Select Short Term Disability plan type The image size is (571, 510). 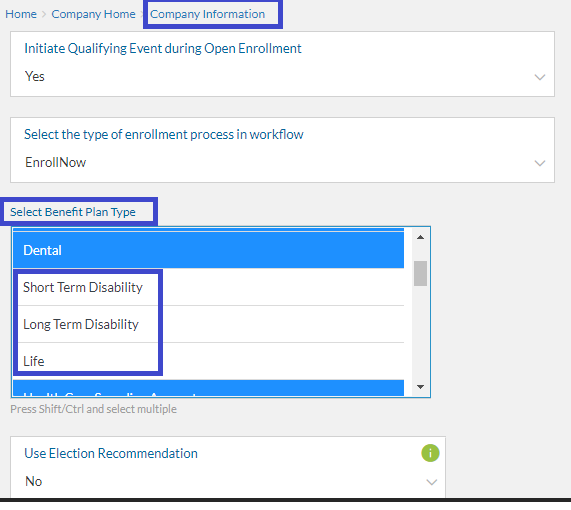click(x=208, y=287)
